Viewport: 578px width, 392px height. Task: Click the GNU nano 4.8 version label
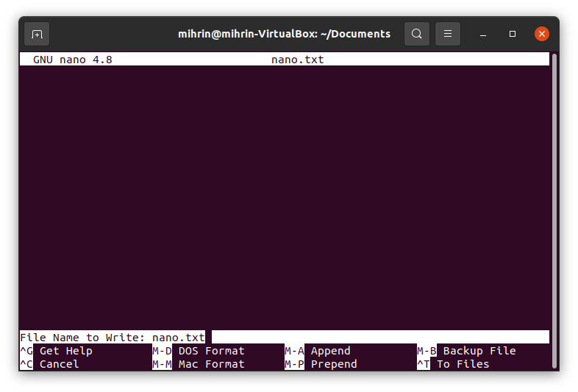72,60
